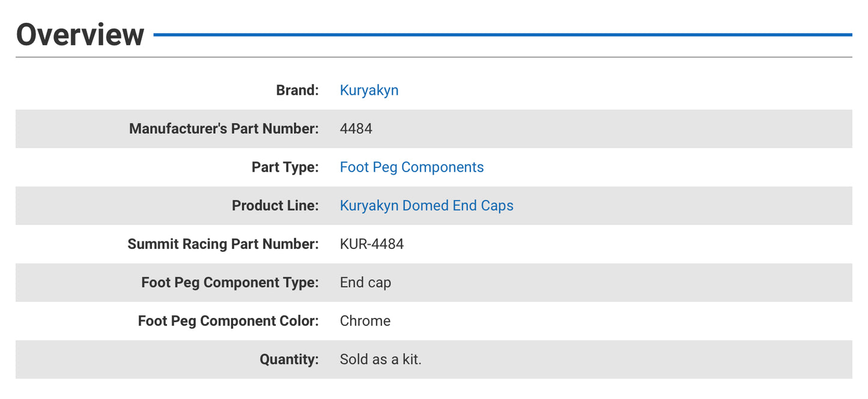The height and width of the screenshot is (399, 868).
Task: Click the Brand label
Action: click(x=297, y=90)
